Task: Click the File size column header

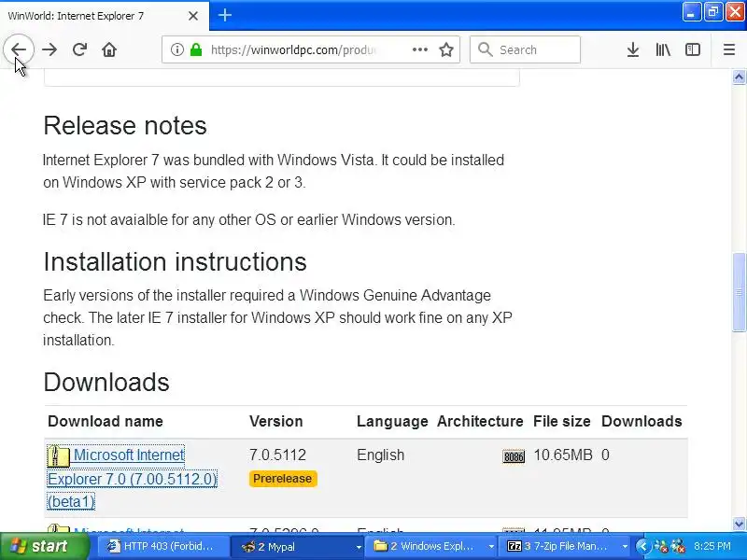Action: 562,421
